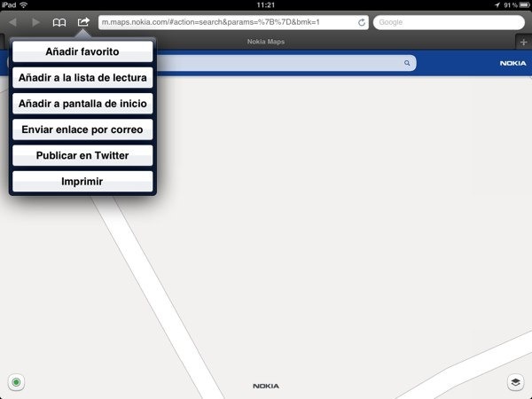Tap the 11:21 clock in status bar
532x399 pixels.
[266, 5]
